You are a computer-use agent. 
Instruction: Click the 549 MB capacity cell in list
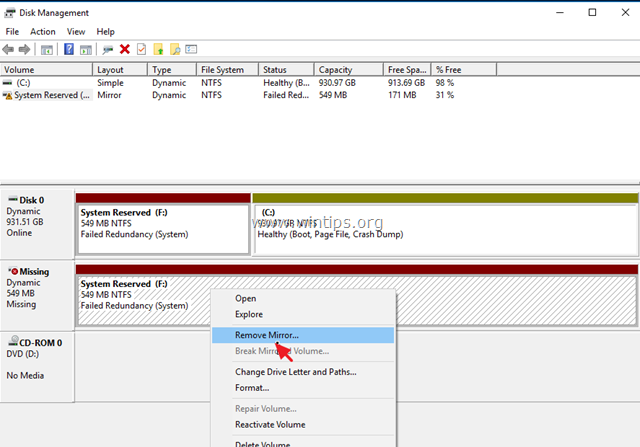point(333,95)
